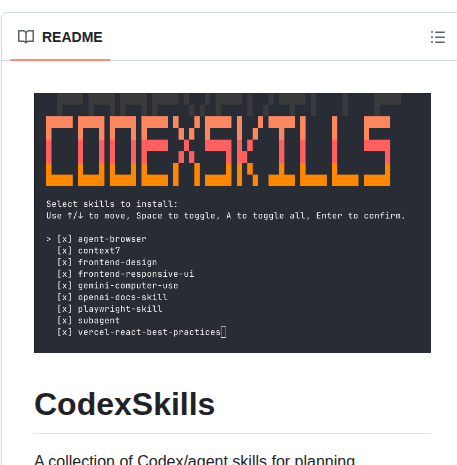Open the CodexSkills terminal banner image

(232, 223)
